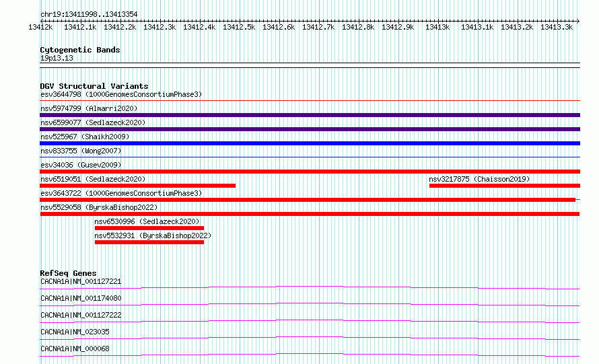This screenshot has width=599, height=364.
Task: Click the DGV Structural Variants track heading
Action: pos(94,86)
